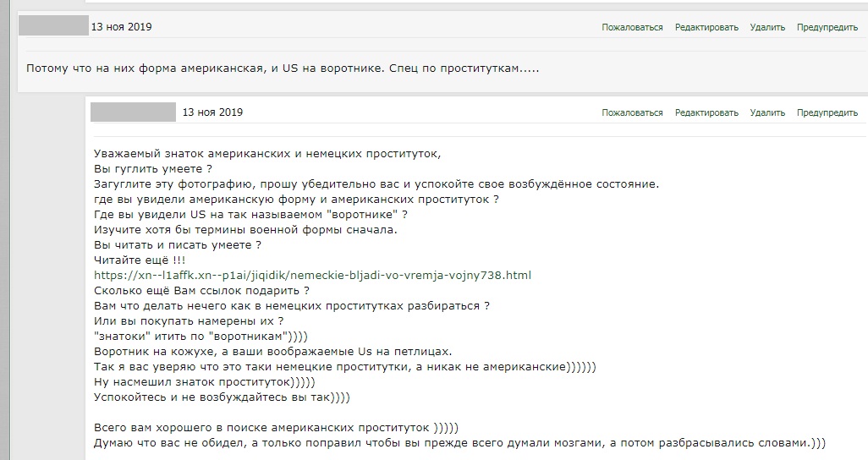Click the line 'Думаю что вас не обидел'
Image resolution: width=868 pixels, height=460 pixels.
pyautogui.click(x=459, y=443)
